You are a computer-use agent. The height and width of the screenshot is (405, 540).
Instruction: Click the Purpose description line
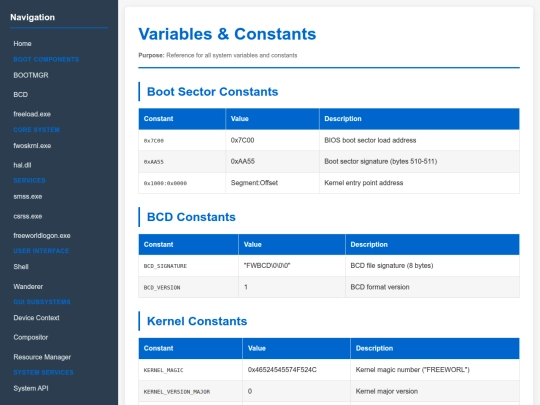pos(218,55)
